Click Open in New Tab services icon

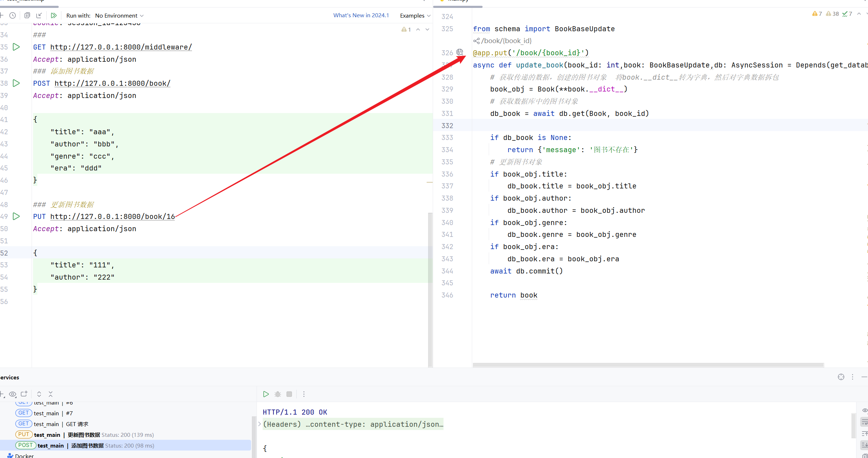pyautogui.click(x=24, y=394)
